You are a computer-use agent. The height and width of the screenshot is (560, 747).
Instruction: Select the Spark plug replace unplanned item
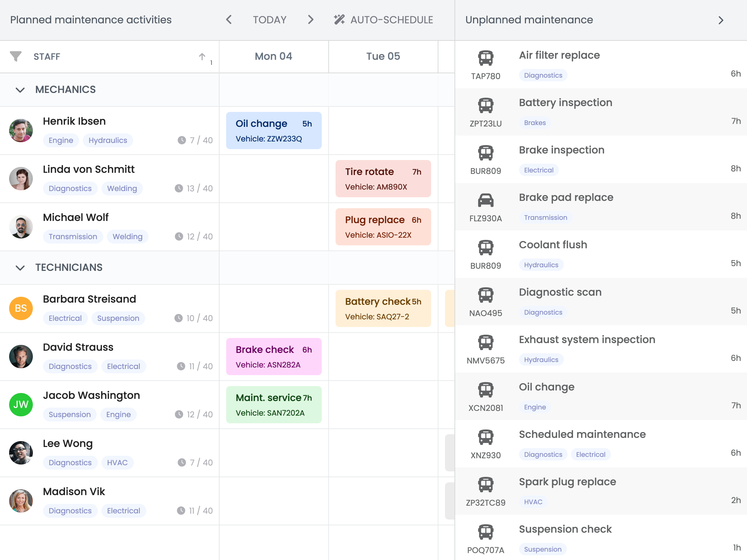[601, 491]
